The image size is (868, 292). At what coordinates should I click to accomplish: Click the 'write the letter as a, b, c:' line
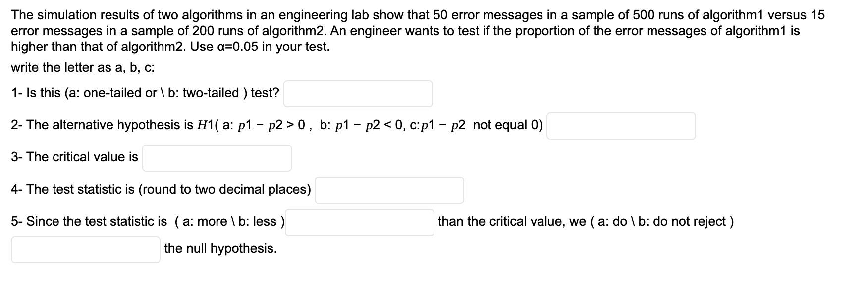pos(83,67)
